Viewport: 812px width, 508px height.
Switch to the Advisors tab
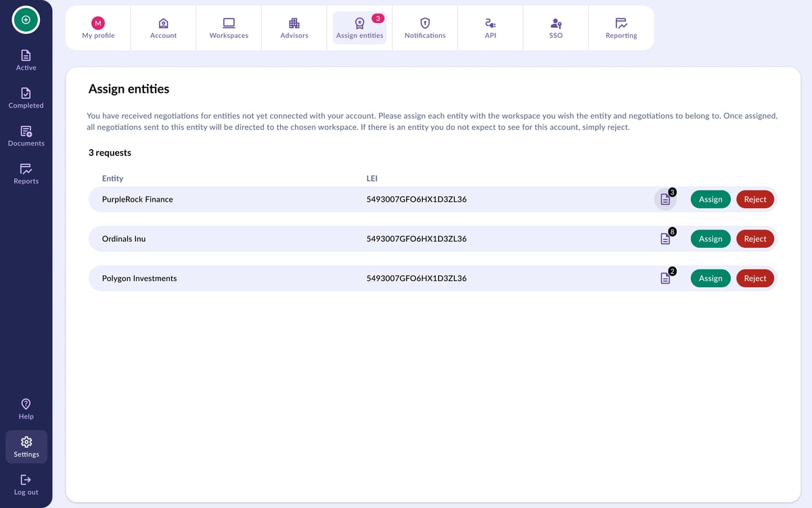[294, 28]
